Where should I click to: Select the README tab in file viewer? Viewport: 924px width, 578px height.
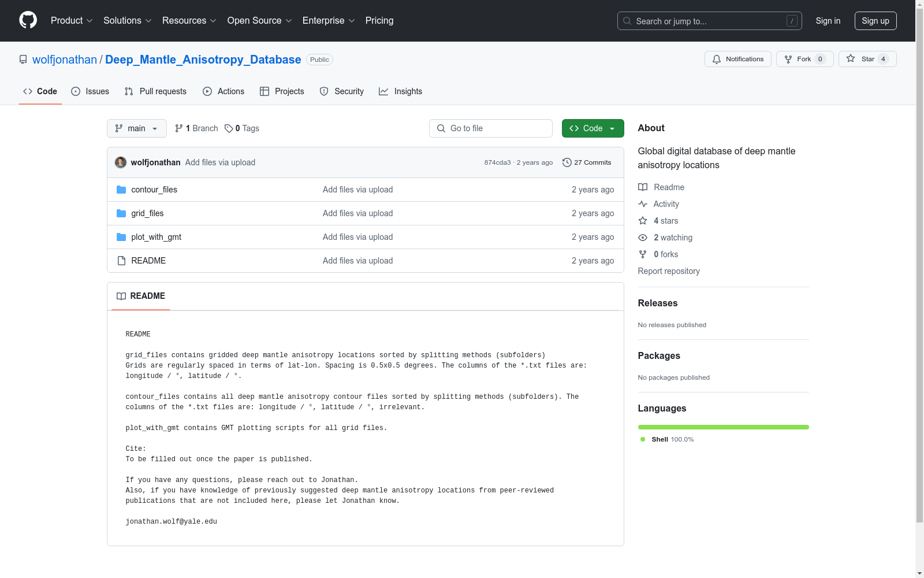coord(141,296)
